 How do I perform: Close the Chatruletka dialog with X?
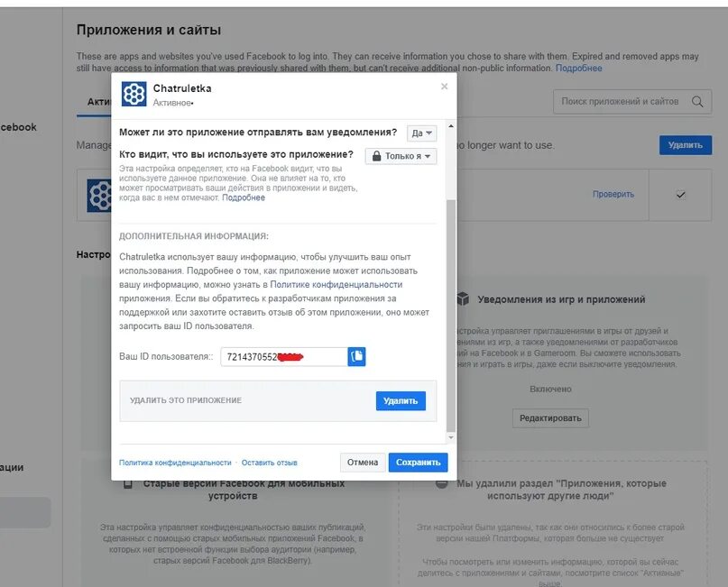pyautogui.click(x=445, y=87)
